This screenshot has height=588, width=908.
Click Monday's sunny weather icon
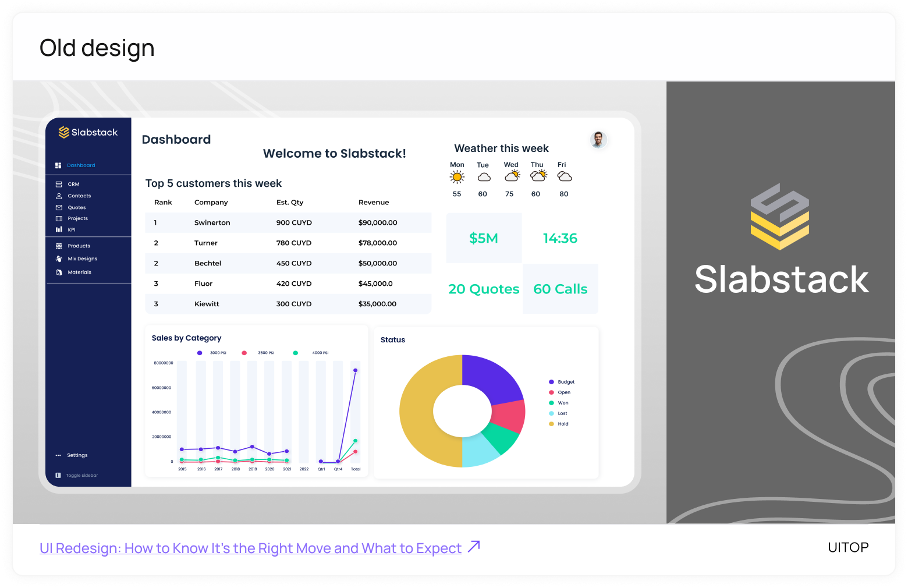457,177
